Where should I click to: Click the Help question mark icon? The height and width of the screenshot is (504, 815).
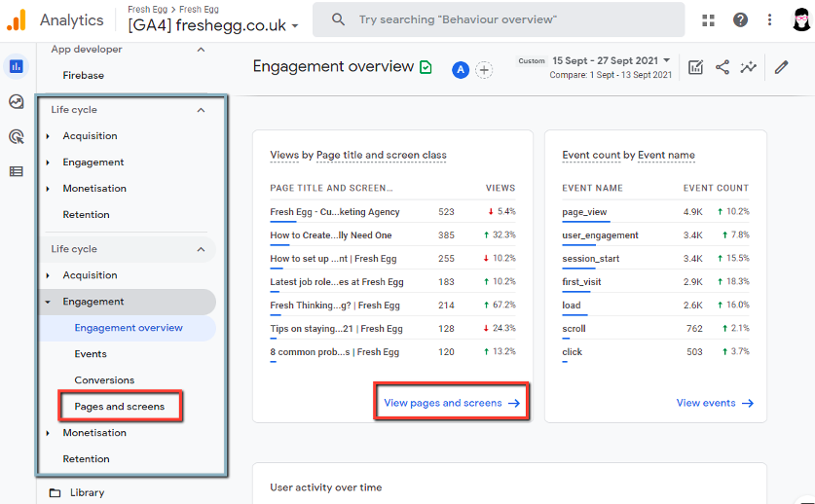click(740, 19)
